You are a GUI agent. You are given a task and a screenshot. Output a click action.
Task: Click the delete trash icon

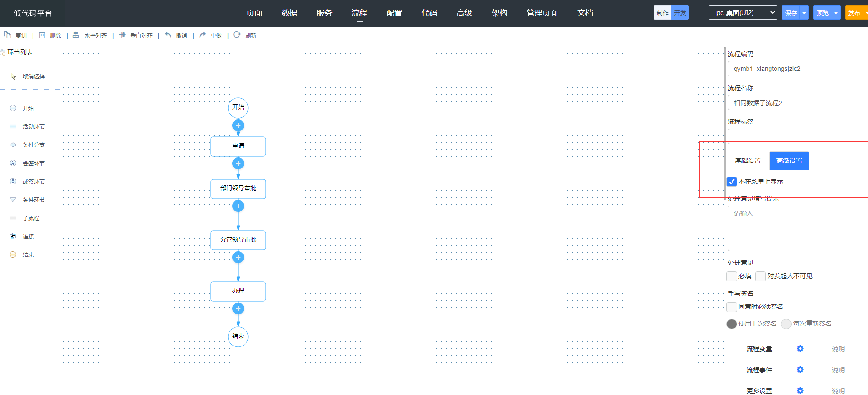tap(42, 35)
